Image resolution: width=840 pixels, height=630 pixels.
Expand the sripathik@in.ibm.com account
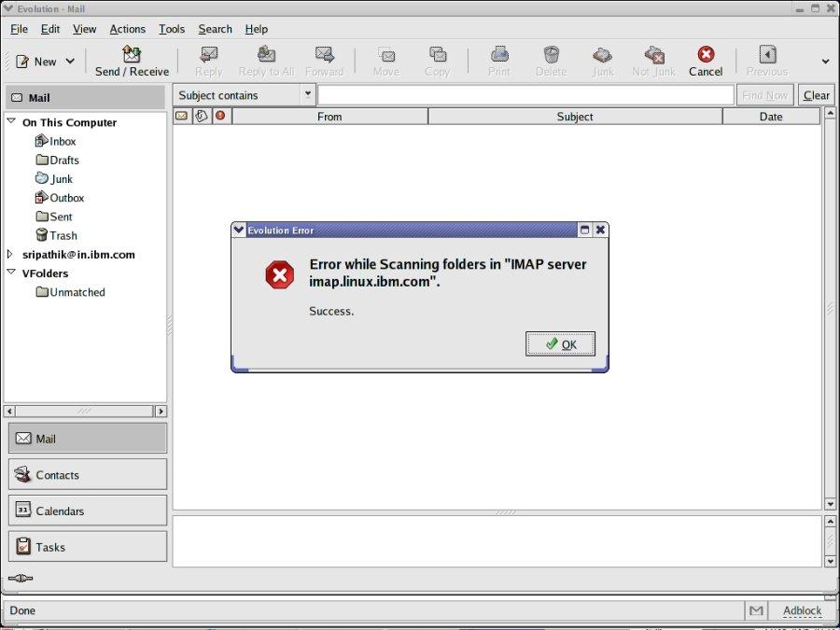tap(9, 254)
